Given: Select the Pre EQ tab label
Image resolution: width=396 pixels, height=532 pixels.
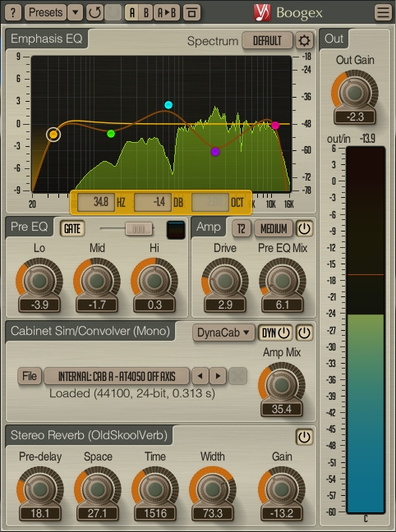Looking at the screenshot, I should [x=30, y=227].
